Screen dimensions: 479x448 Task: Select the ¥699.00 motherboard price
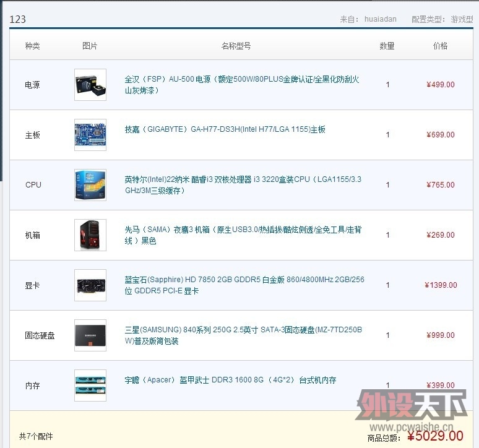tap(441, 135)
